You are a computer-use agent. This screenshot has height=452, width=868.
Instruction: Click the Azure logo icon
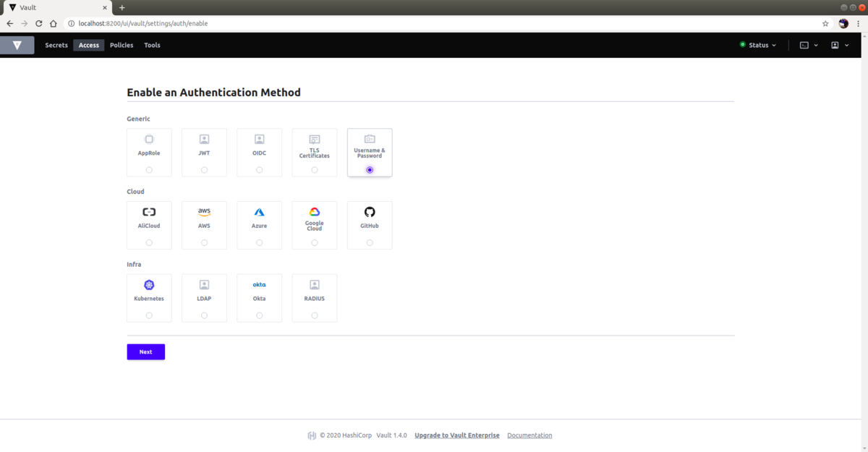pos(259,212)
